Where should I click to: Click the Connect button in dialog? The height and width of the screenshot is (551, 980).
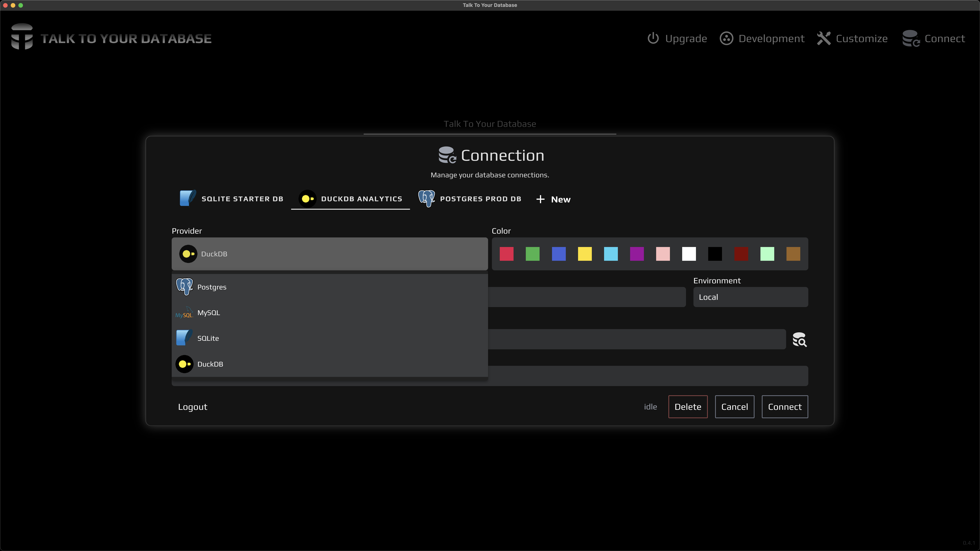784,407
